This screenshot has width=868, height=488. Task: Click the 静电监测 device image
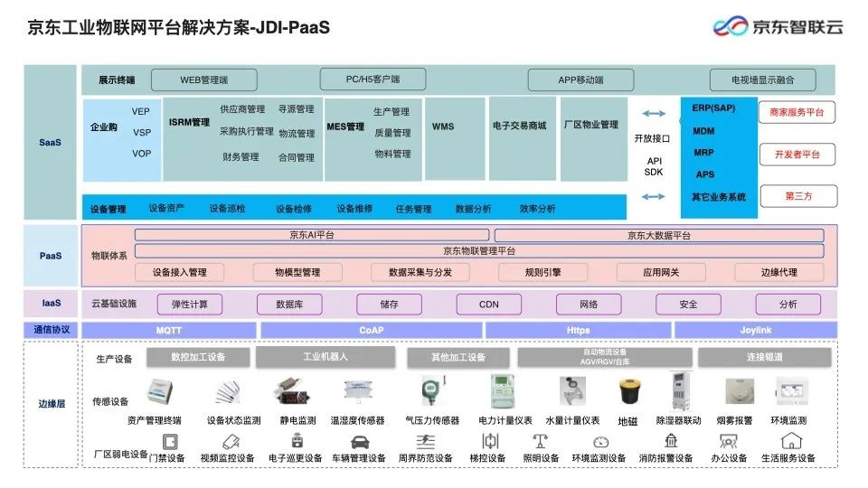tap(291, 391)
